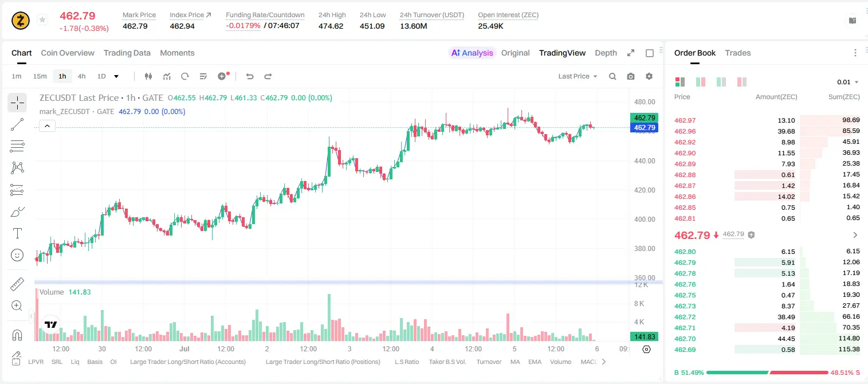Click the AI Analysis button

(472, 53)
